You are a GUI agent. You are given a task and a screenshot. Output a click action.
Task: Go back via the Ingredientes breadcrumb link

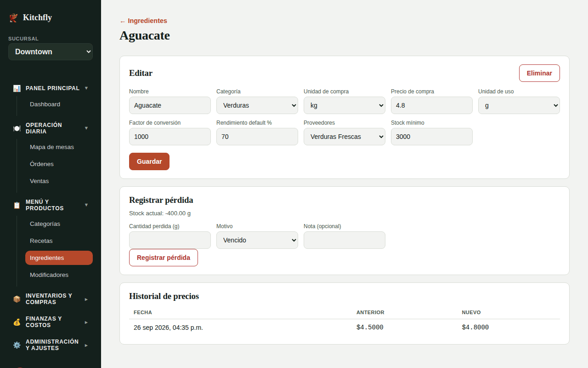pyautogui.click(x=143, y=21)
